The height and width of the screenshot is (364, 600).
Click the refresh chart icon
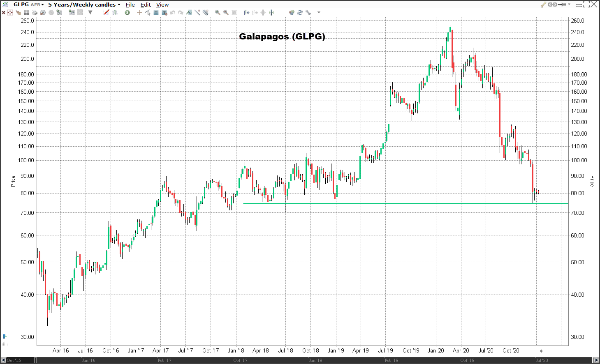[300, 13]
